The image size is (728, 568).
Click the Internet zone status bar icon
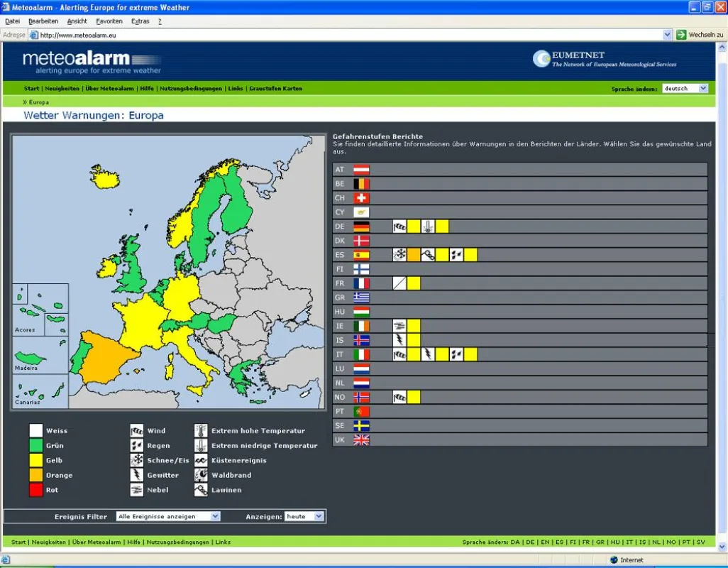[614, 559]
